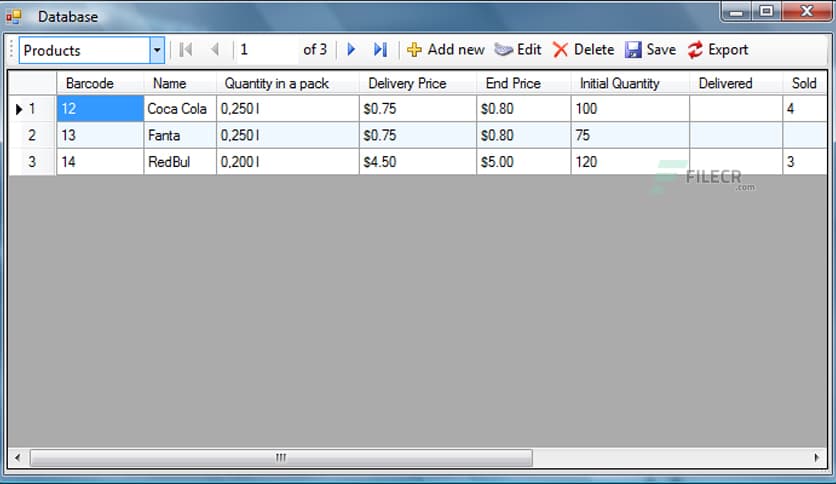The height and width of the screenshot is (484, 836).
Task: Select the $4.50 delivery price cell
Action: pyautogui.click(x=418, y=162)
